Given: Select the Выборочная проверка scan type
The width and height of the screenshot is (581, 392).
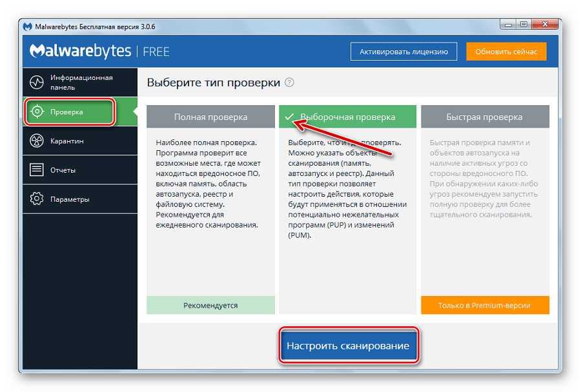Looking at the screenshot, I should (347, 117).
